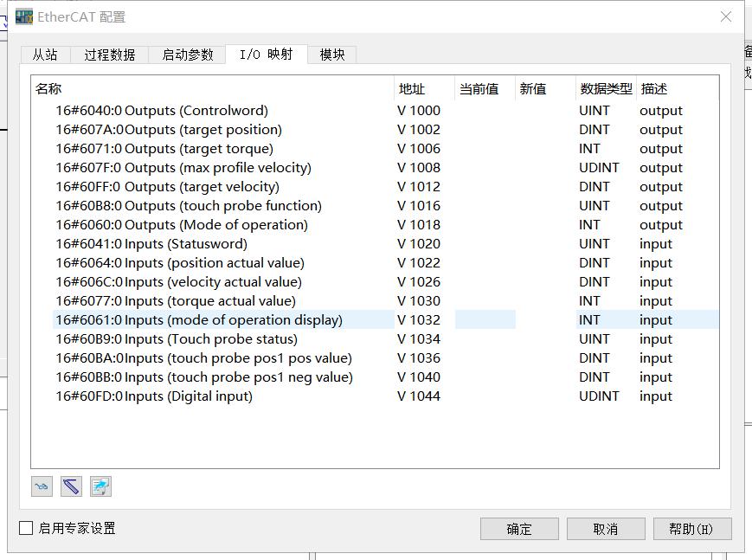This screenshot has width=752, height=560.
Task: Switch to the 模块 tab
Action: (332, 55)
